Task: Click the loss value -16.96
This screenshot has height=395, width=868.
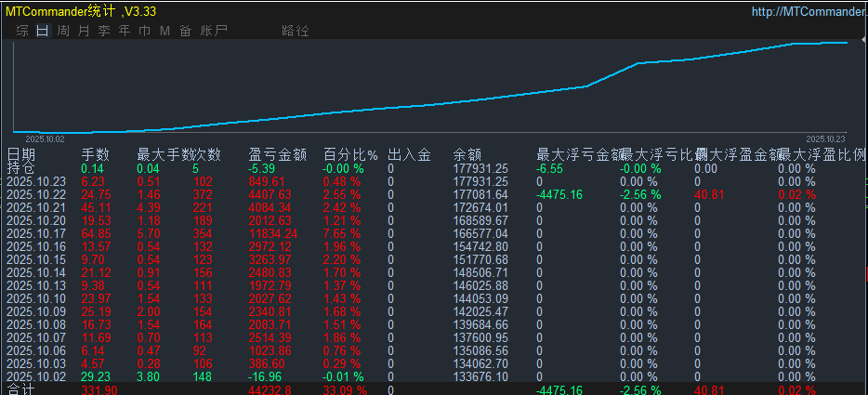Action: click(267, 377)
